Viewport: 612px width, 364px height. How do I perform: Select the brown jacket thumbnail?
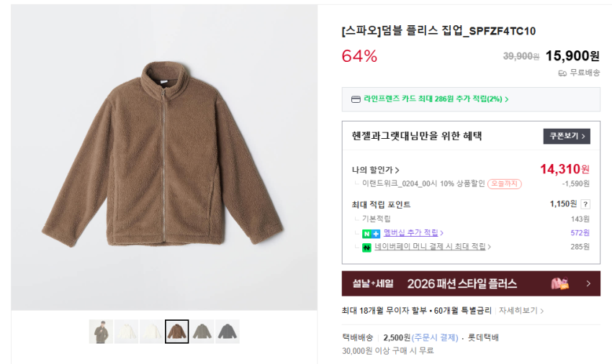pos(176,332)
